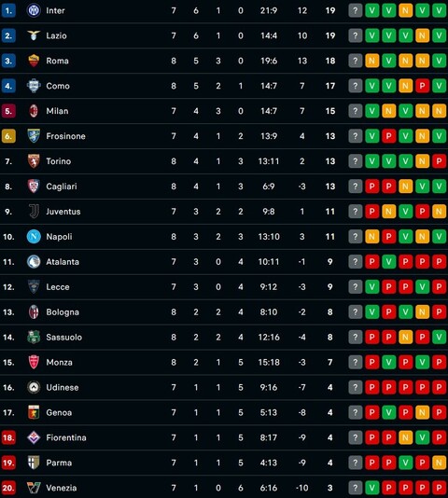Select the Udinese round crest
Viewport: 448px width, 498px height.
(34, 387)
